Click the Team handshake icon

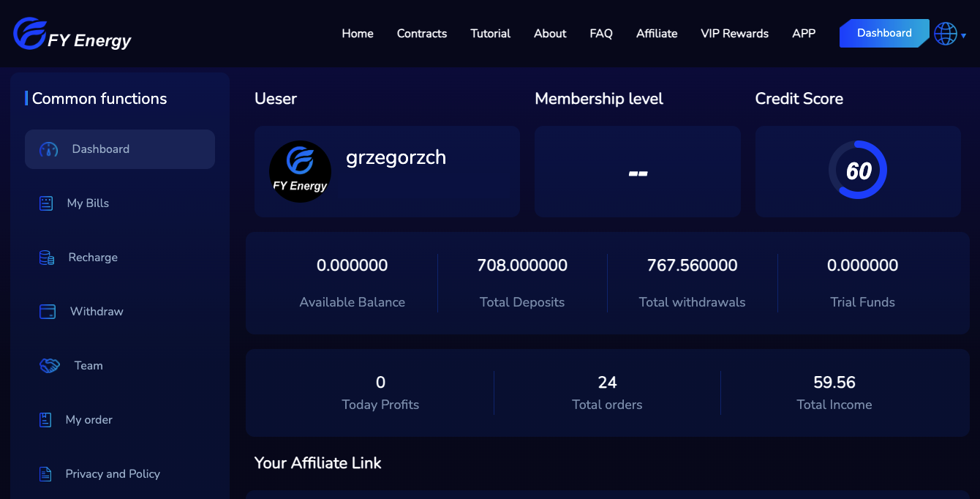(x=49, y=366)
